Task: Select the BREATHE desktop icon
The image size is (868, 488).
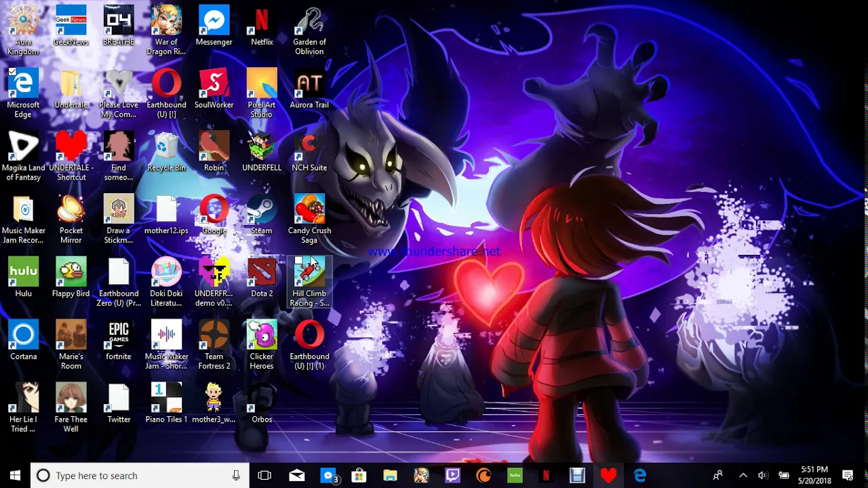Action: click(x=119, y=26)
